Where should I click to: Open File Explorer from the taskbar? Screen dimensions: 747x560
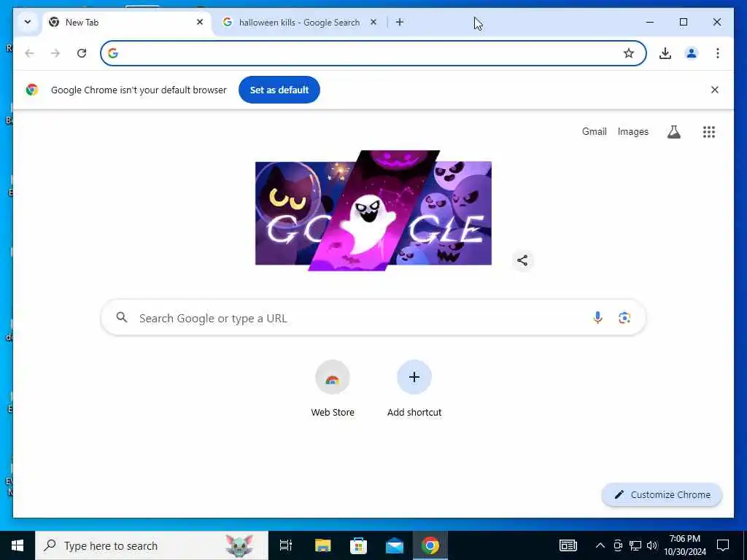[x=322, y=545]
